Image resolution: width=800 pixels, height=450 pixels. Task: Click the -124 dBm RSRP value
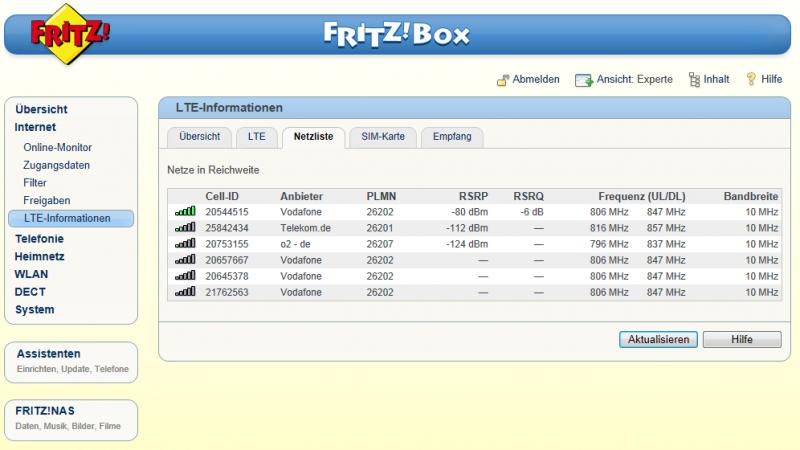pyautogui.click(x=467, y=244)
